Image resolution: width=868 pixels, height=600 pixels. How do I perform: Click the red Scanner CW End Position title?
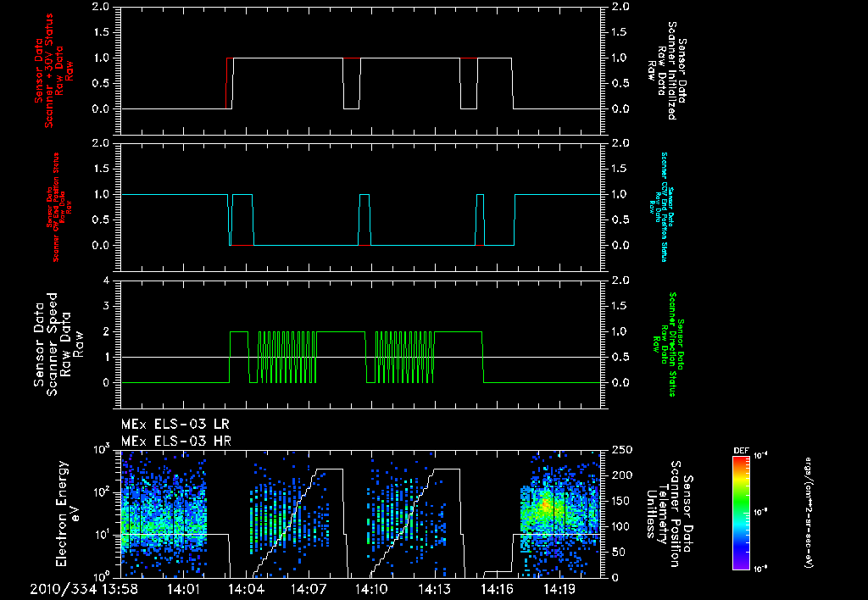click(x=58, y=208)
